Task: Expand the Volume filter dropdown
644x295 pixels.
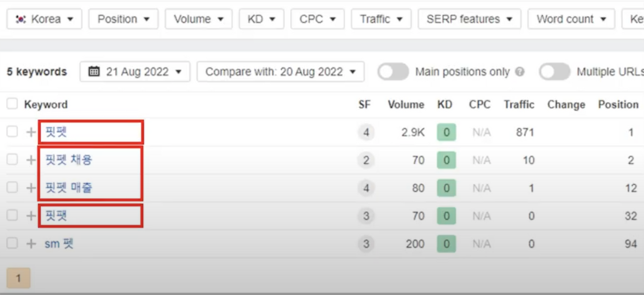Action: click(198, 19)
